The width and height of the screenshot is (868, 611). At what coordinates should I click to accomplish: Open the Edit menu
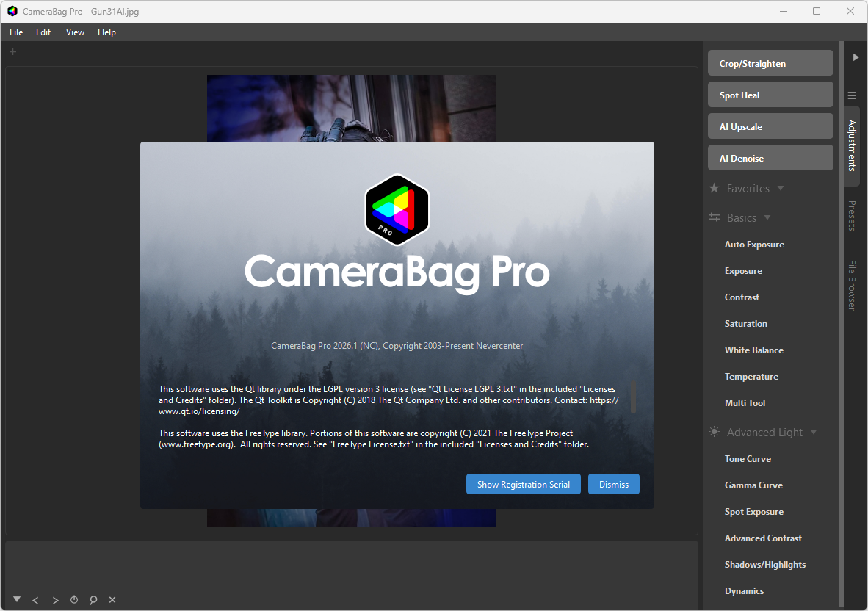[43, 32]
